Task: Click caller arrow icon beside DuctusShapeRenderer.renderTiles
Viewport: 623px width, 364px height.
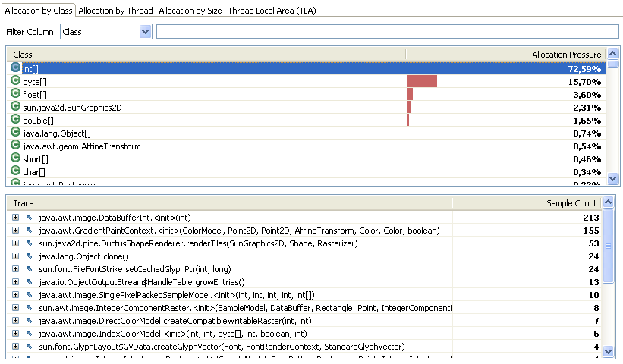Action: [29, 243]
